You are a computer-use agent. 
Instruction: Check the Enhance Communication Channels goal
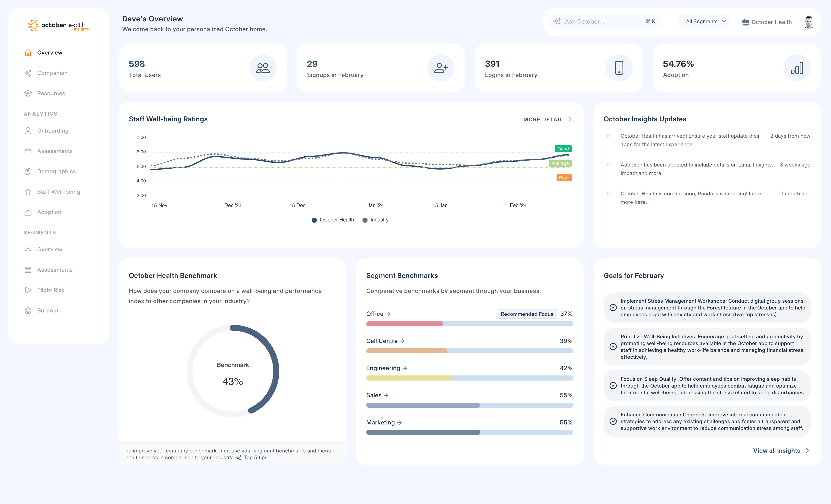(613, 421)
